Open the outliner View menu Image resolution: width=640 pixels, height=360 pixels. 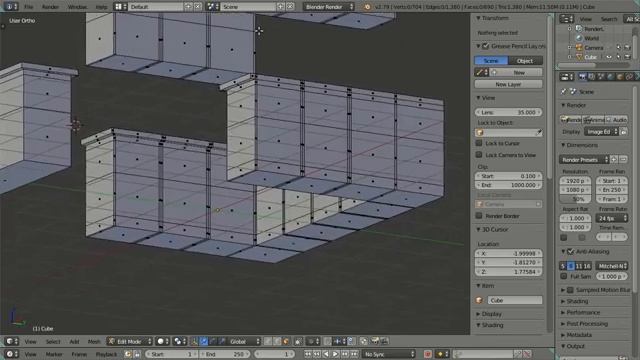pos(585,19)
